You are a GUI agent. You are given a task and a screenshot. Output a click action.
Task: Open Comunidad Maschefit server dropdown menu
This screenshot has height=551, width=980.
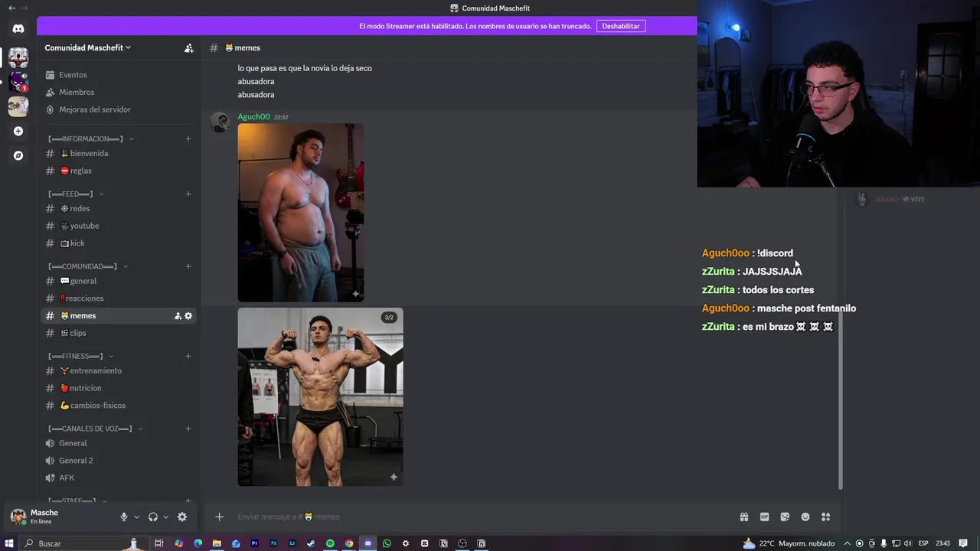coord(88,47)
